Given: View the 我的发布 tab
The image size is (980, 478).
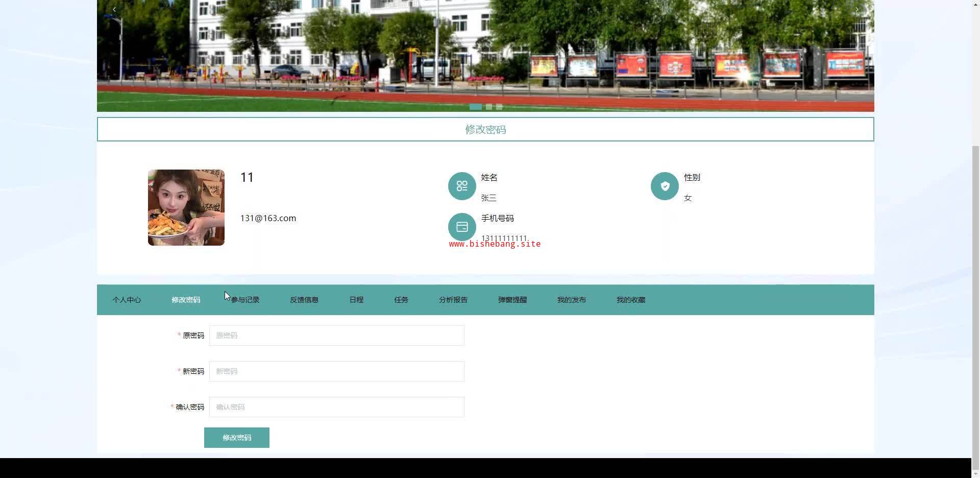Looking at the screenshot, I should 572,300.
